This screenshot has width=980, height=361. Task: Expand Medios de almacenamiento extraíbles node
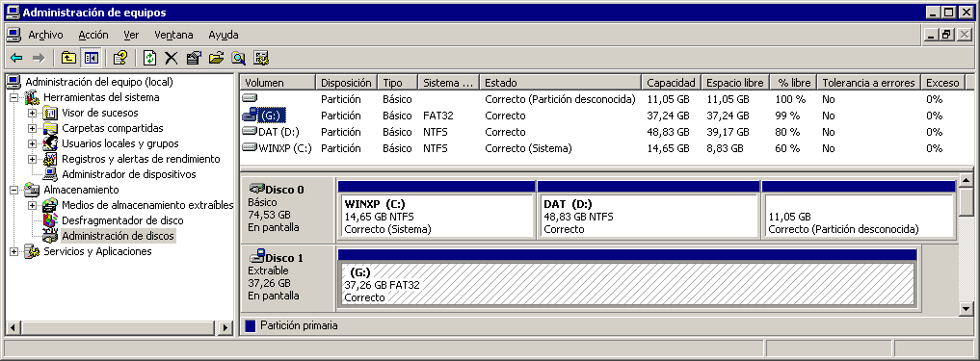(x=33, y=205)
